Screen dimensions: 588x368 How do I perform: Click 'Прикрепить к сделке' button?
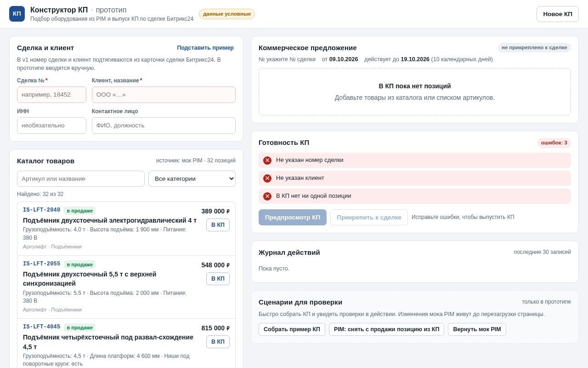pyautogui.click(x=369, y=218)
